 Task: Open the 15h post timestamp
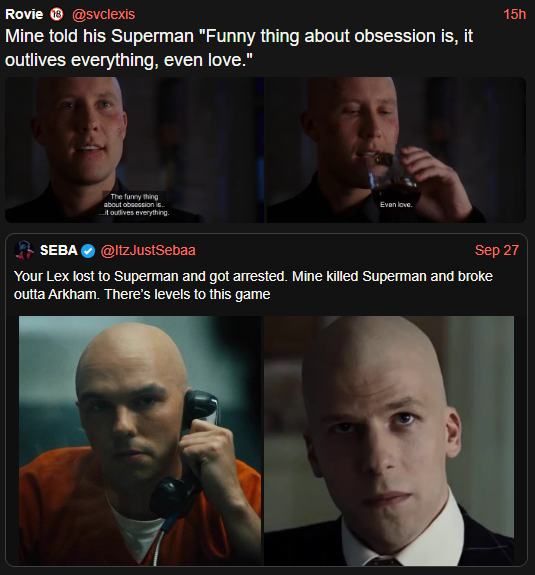point(514,14)
